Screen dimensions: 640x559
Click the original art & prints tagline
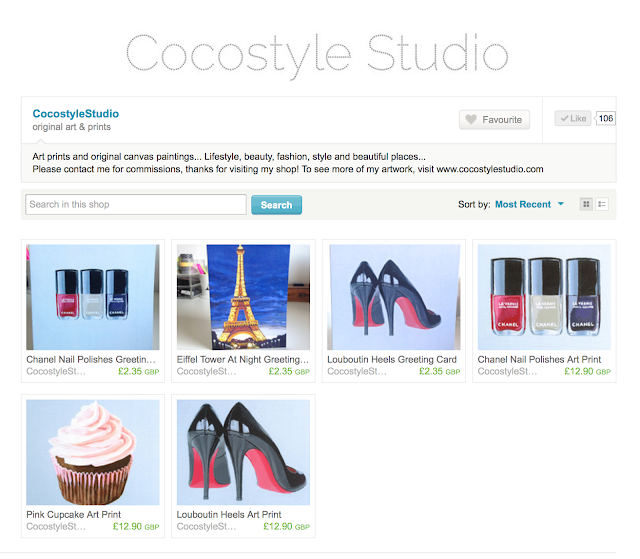click(x=71, y=127)
